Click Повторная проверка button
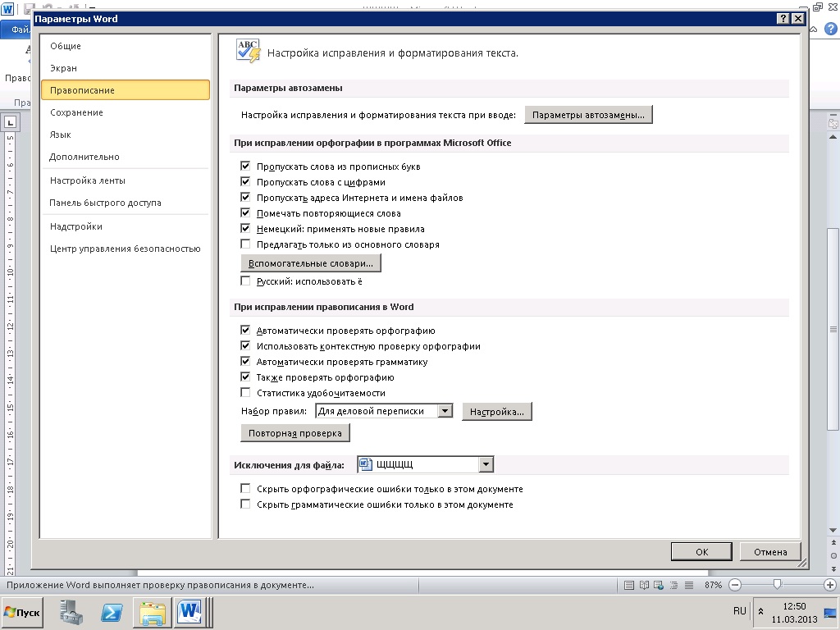This screenshot has height=630, width=840. pos(295,433)
